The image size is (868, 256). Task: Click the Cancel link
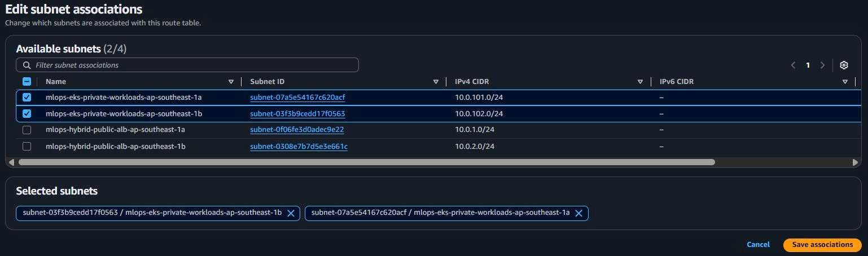[x=758, y=245]
